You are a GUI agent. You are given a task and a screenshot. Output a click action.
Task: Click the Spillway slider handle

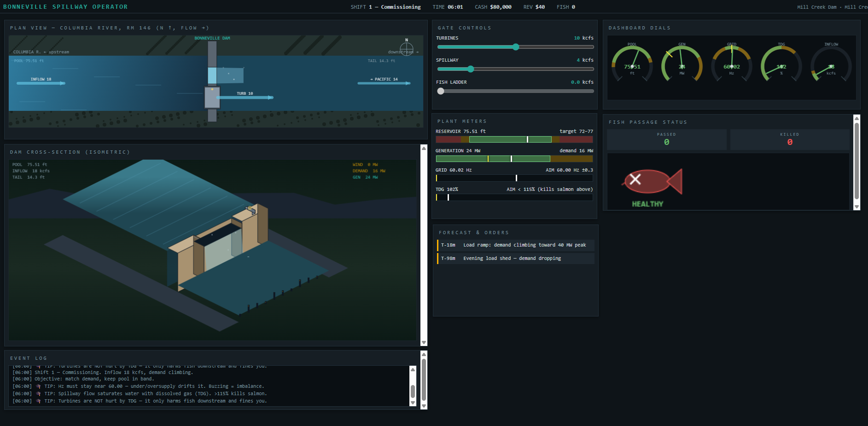(471, 69)
